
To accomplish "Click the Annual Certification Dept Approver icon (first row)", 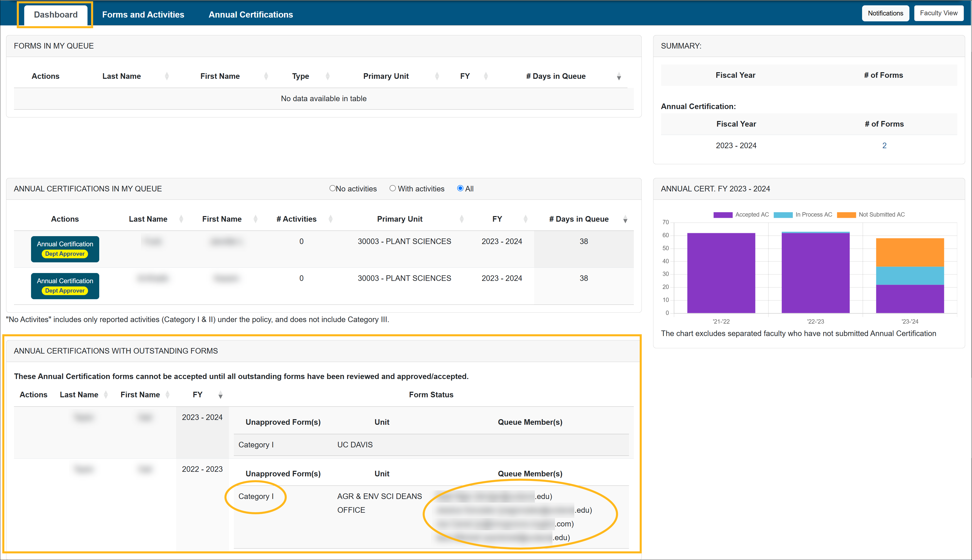I will [x=65, y=249].
